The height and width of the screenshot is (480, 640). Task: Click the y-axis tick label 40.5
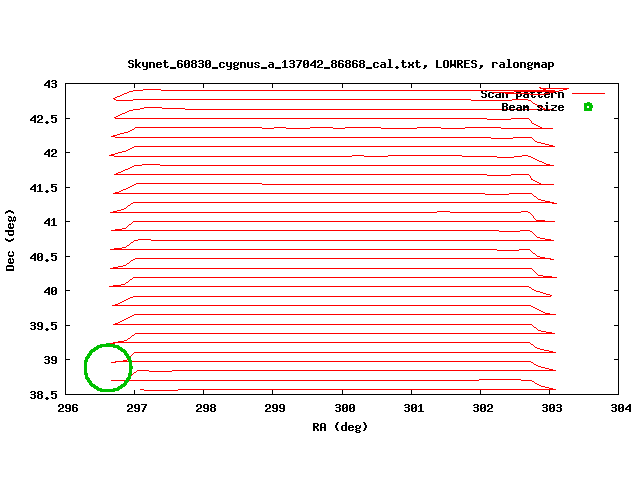(44, 257)
